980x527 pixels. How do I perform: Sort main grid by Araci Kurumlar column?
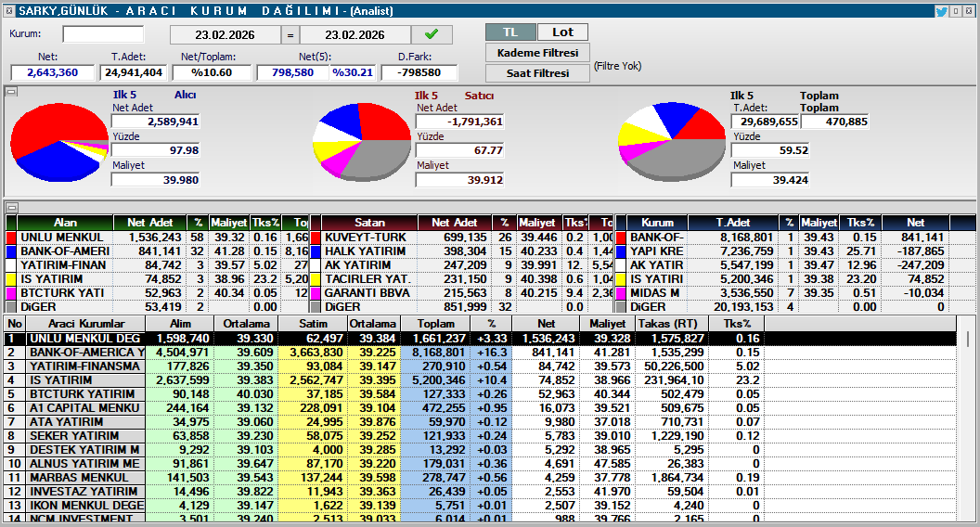click(86, 324)
